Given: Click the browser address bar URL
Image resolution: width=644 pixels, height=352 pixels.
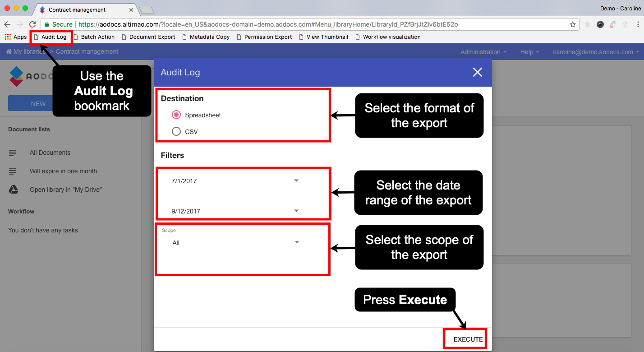Looking at the screenshot, I should tap(268, 24).
